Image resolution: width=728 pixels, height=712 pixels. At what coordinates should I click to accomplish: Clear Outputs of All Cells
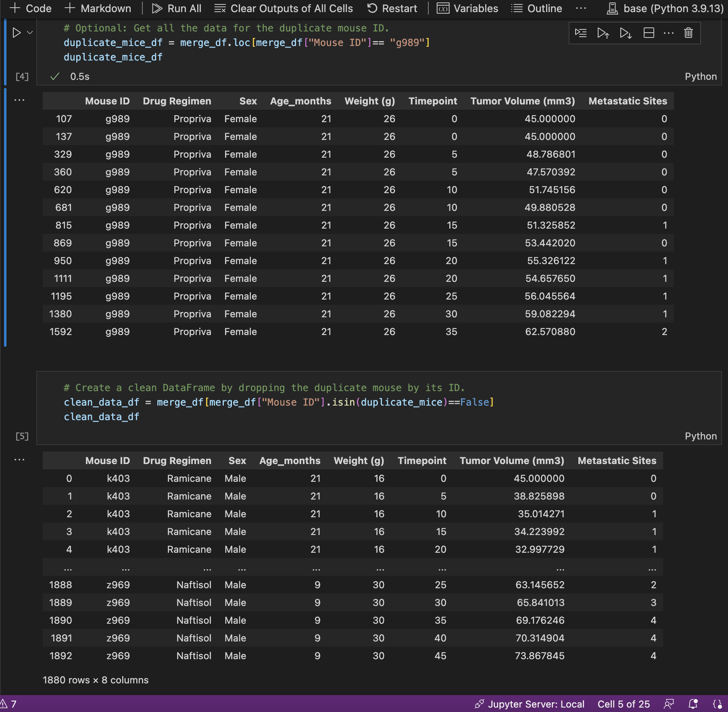pyautogui.click(x=284, y=8)
